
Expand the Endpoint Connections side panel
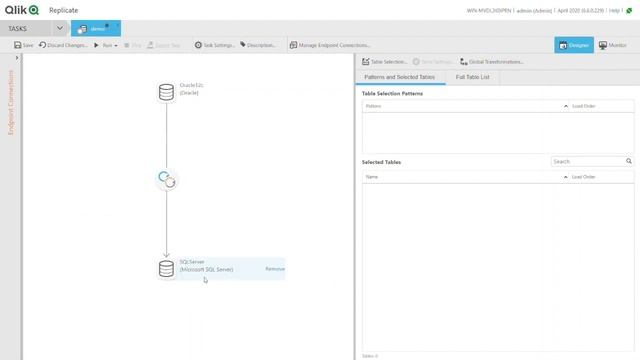(17, 58)
